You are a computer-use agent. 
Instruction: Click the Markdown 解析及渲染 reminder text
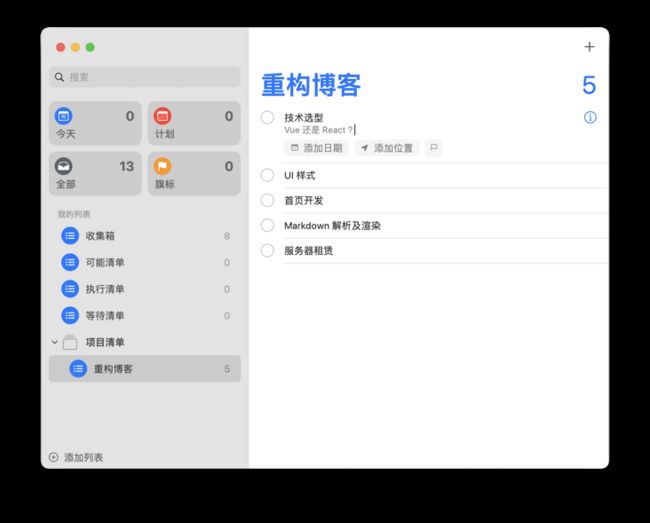(x=332, y=225)
